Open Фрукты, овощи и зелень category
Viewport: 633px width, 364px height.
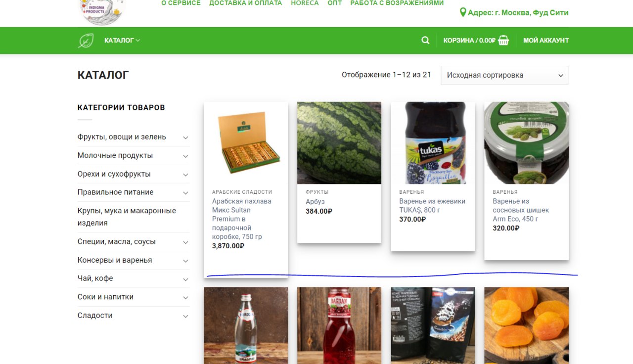pos(122,137)
